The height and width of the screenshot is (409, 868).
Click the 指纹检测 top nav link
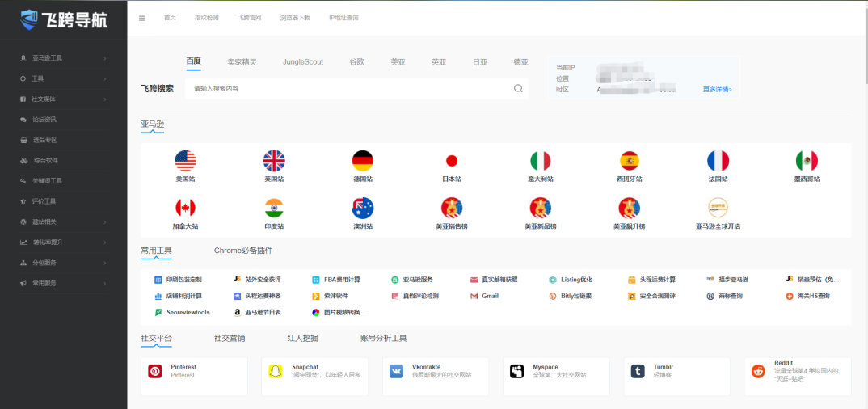(x=206, y=18)
